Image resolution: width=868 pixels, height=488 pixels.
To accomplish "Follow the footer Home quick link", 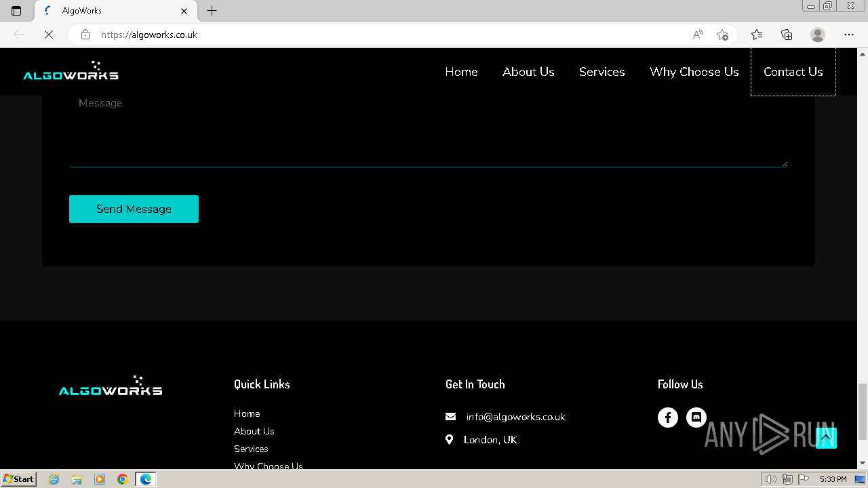I will click(x=247, y=413).
